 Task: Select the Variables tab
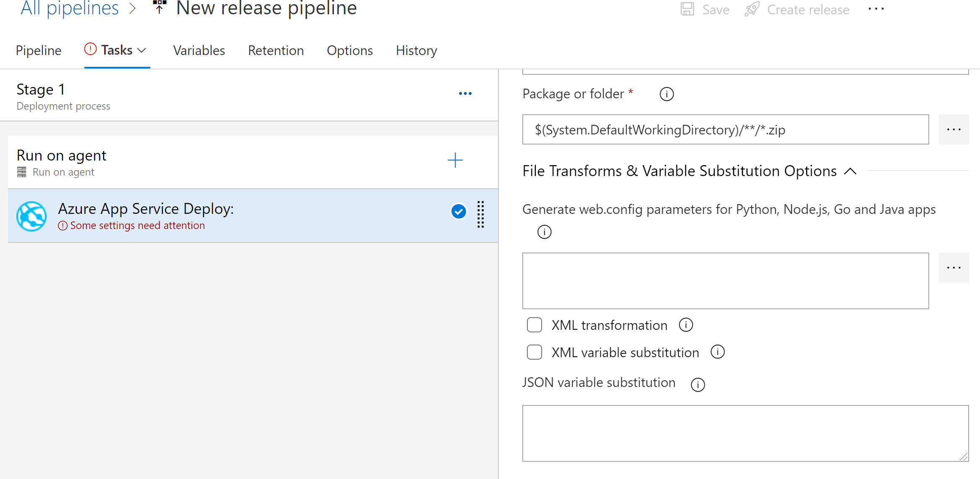click(199, 50)
